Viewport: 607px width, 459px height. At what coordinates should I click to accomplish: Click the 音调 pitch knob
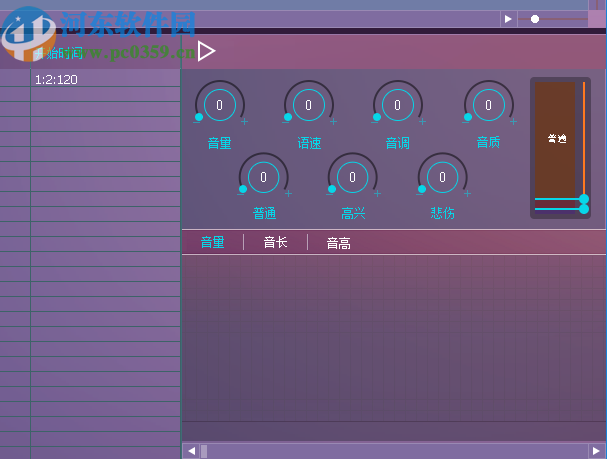(398, 105)
